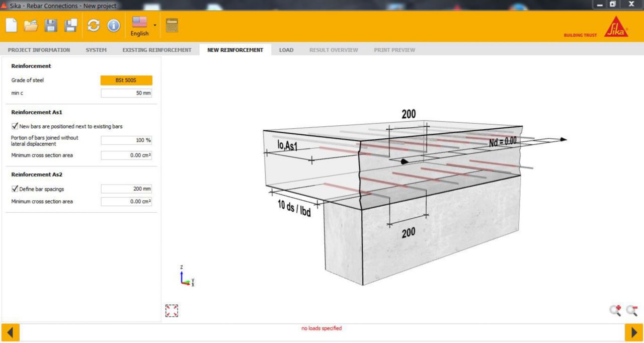
Task: Open a project with the folder icon
Action: (31, 25)
